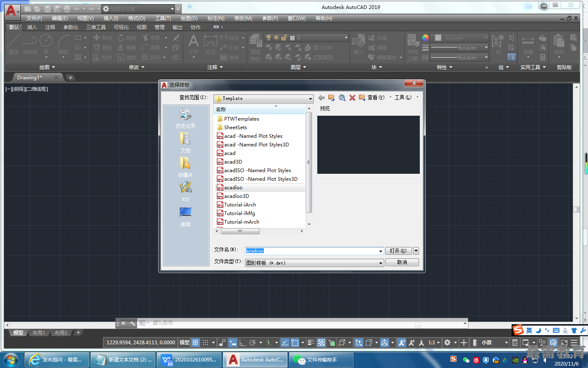Open the 文件(F) menu
Viewport: 588px width, 368px height.
pyautogui.click(x=34, y=18)
